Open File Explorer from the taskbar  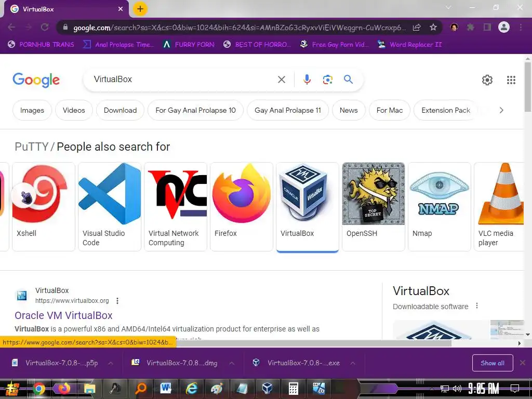click(90, 389)
